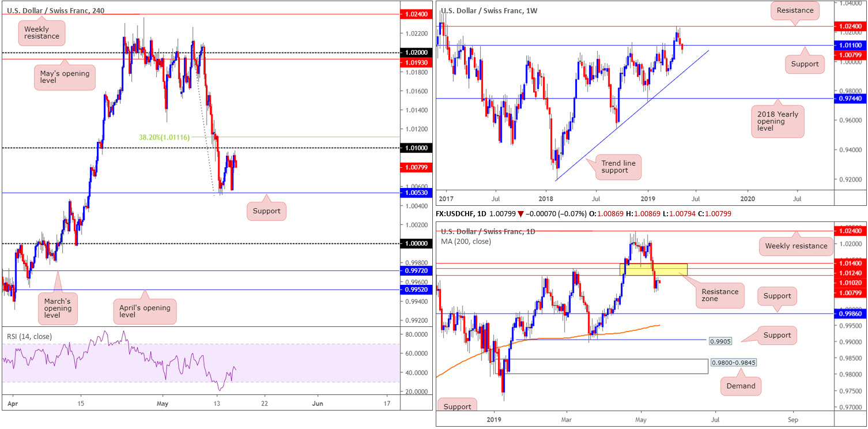Click the black 1.00000 price label
868x429 pixels.
tap(415, 244)
